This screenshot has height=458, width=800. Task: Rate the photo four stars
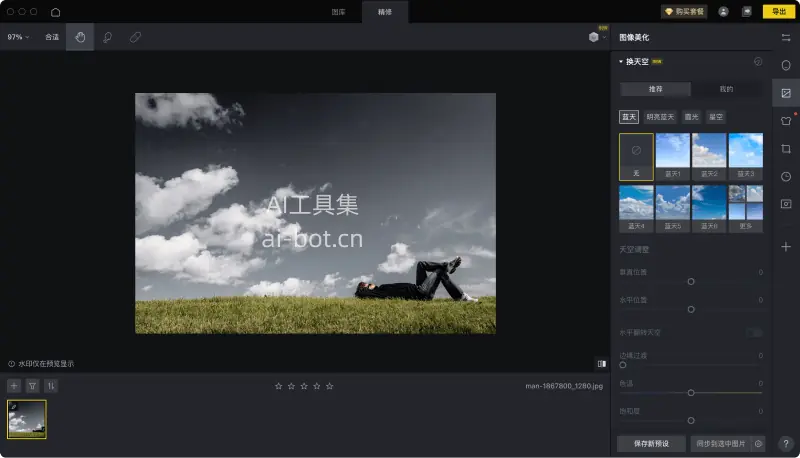coord(317,386)
